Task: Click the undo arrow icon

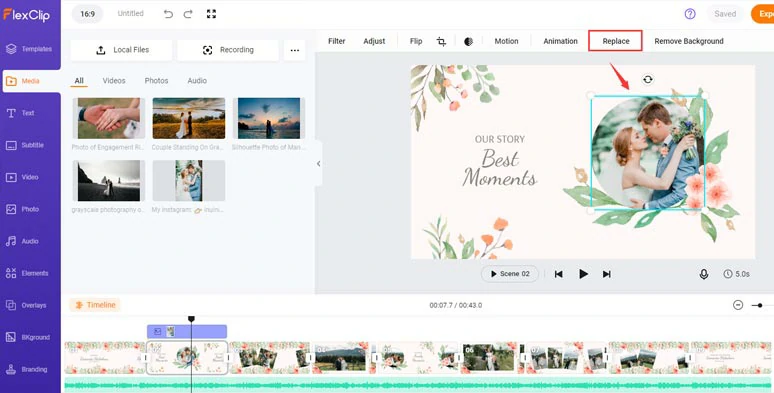Action: coord(168,14)
